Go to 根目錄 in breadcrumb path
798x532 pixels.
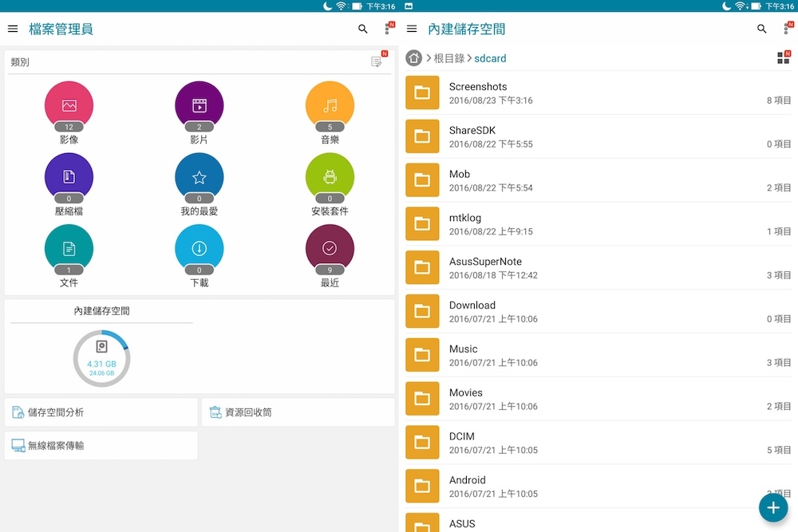(449, 58)
